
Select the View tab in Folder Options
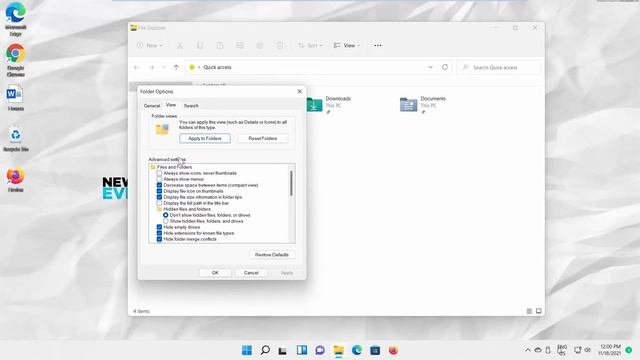[171, 105]
